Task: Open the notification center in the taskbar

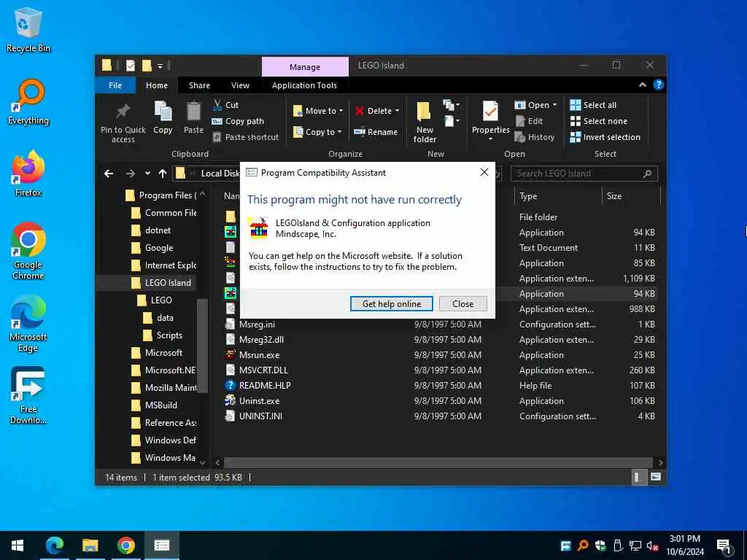Action: (724, 546)
